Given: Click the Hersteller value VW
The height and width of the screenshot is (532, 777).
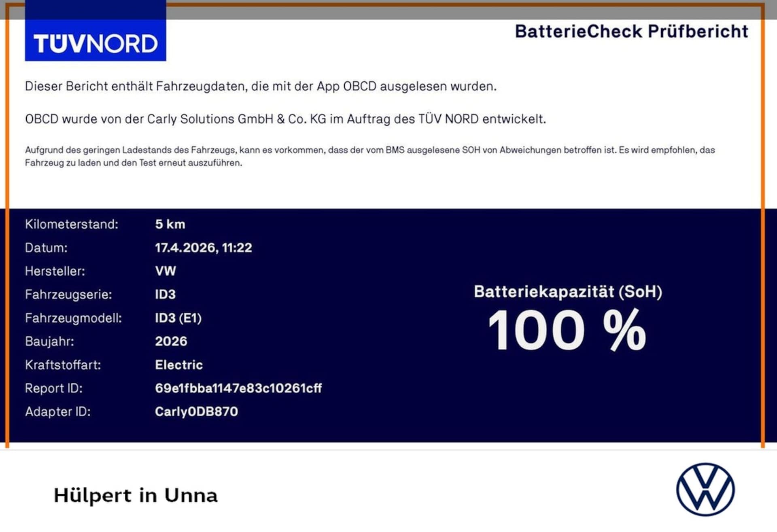Looking at the screenshot, I should 166,271.
